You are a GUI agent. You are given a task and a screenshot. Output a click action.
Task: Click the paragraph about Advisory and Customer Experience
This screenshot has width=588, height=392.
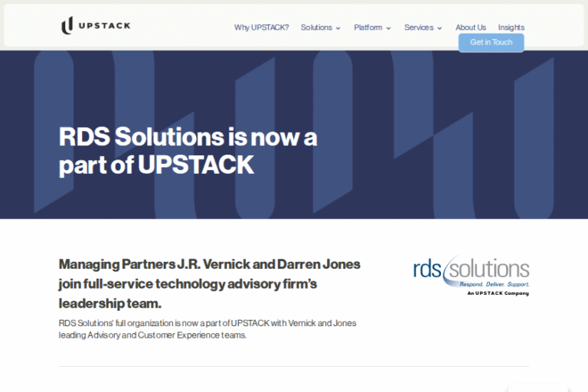tap(207, 329)
